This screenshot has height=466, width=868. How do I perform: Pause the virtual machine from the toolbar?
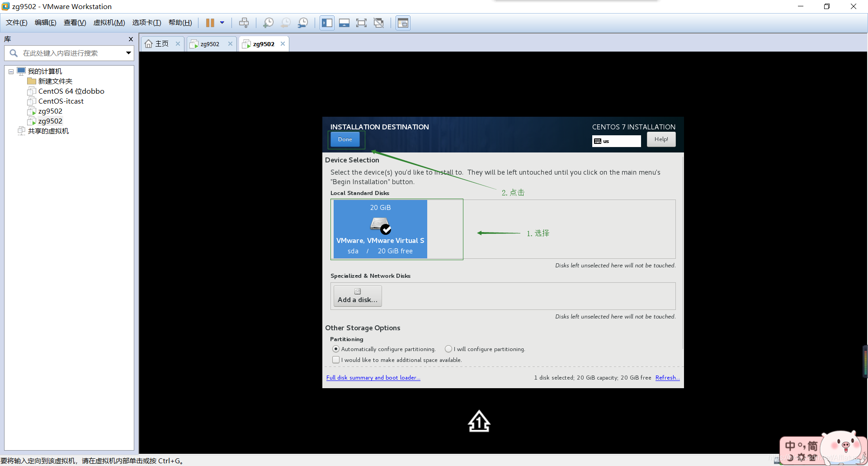(x=210, y=23)
